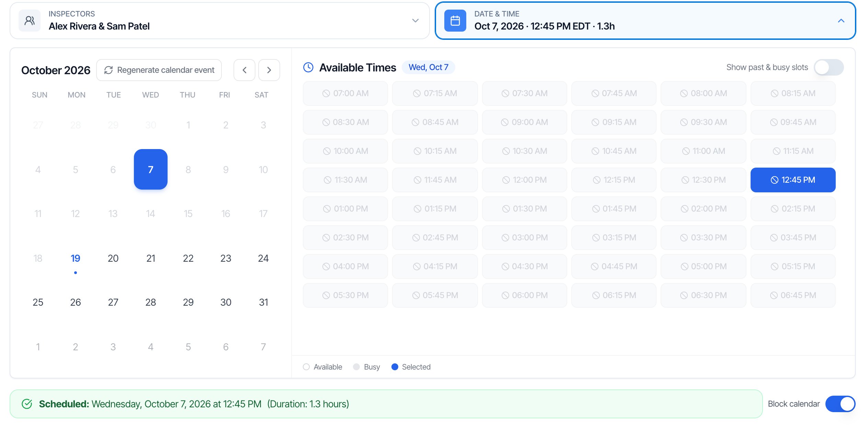Select October 26 on the calendar
This screenshot has width=868, height=430.
[x=76, y=302]
